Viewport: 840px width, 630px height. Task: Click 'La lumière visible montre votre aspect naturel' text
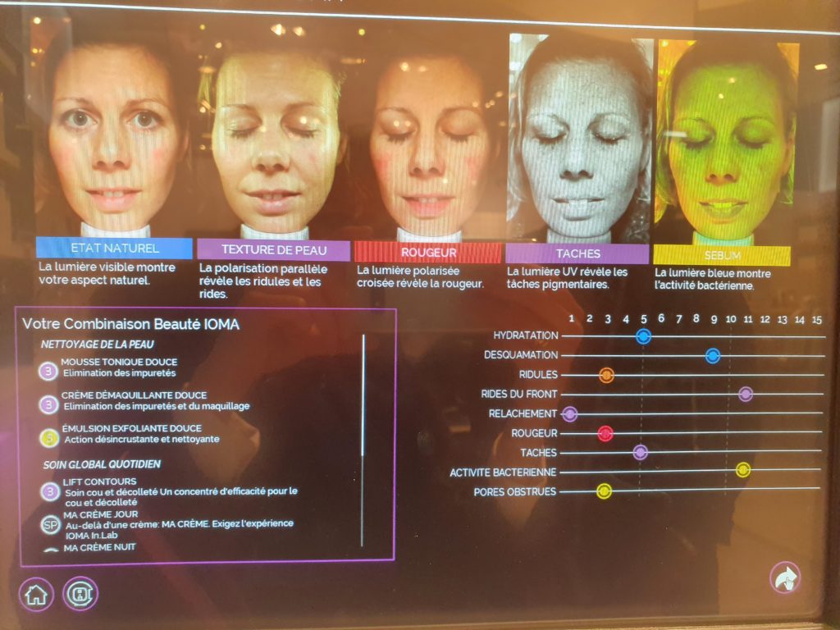tap(107, 273)
